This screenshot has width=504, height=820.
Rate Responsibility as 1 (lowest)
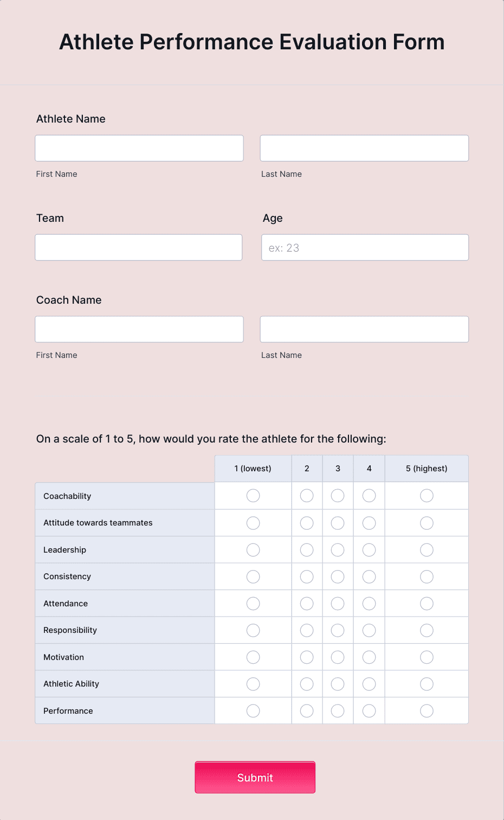tap(253, 630)
